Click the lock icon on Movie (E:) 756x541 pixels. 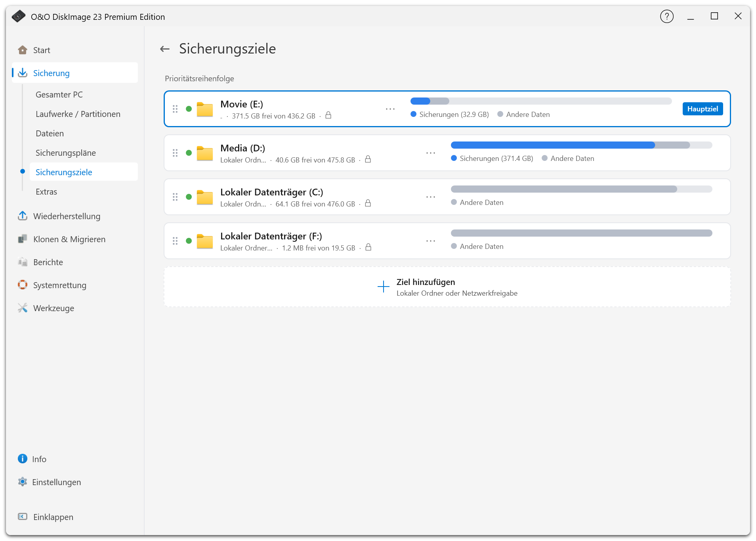(x=328, y=115)
